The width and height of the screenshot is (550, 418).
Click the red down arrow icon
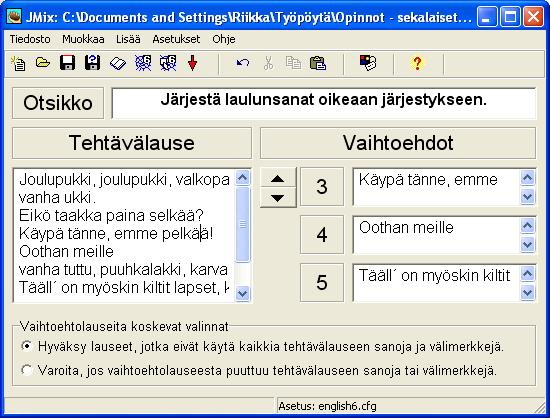tap(193, 63)
